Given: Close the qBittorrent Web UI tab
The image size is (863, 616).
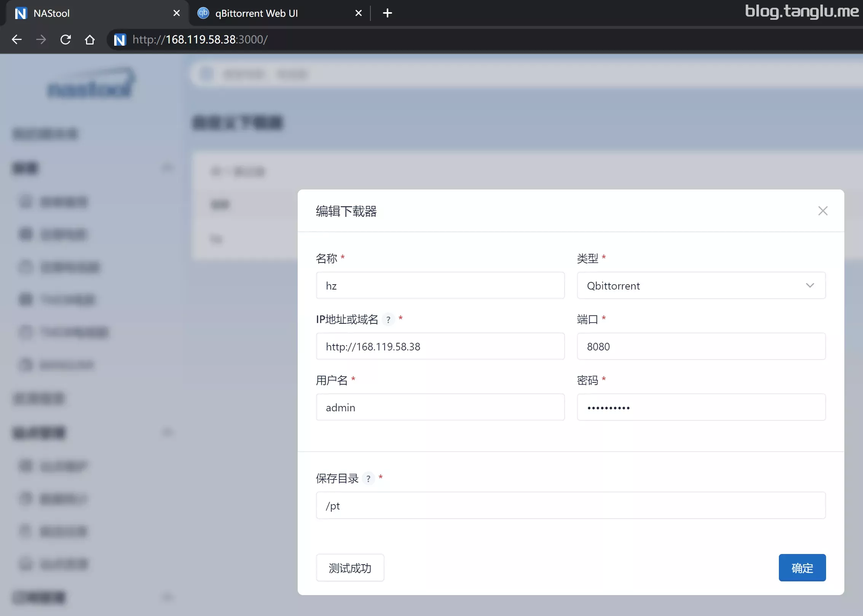Looking at the screenshot, I should pos(358,13).
